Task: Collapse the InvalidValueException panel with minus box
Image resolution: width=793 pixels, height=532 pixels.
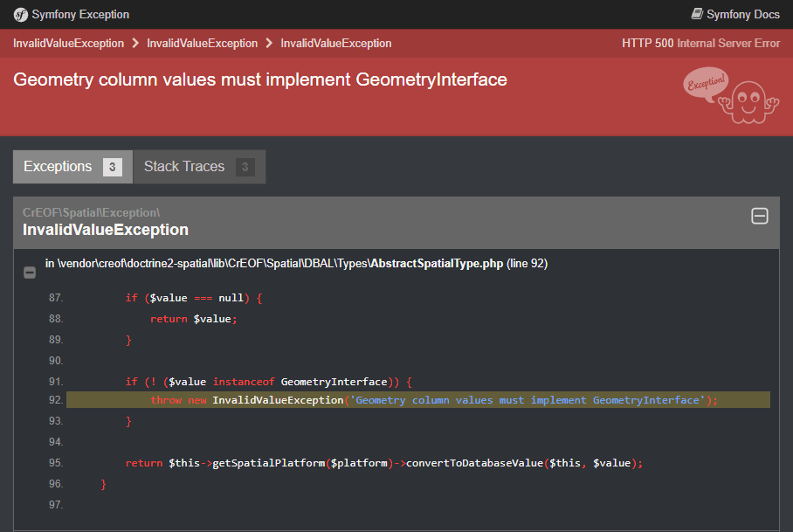Action: (x=760, y=217)
